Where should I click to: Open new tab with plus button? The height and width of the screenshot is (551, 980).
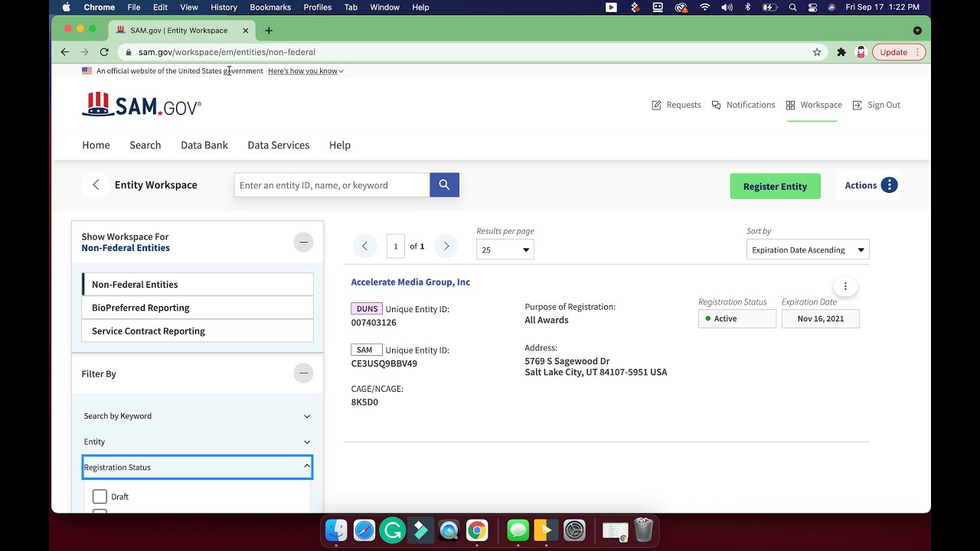(x=269, y=31)
